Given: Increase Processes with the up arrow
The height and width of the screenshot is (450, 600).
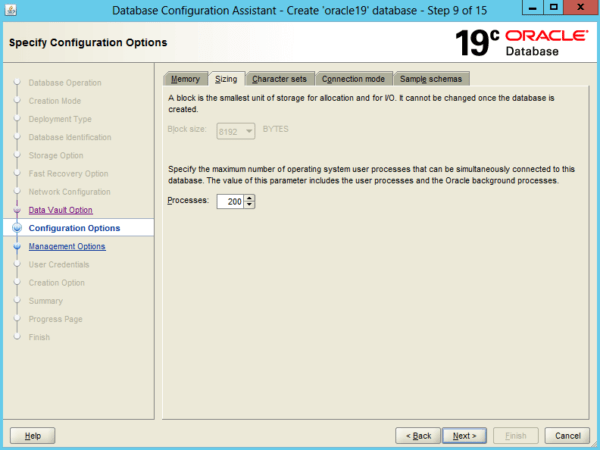Looking at the screenshot, I should coord(249,198).
